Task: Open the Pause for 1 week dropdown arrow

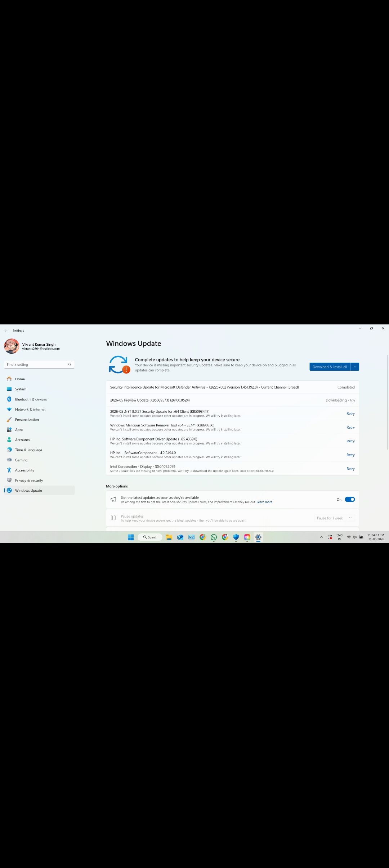Action: [x=350, y=518]
